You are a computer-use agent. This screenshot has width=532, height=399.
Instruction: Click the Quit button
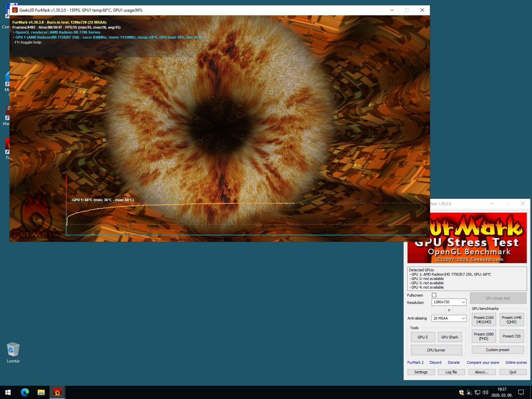coord(513,372)
